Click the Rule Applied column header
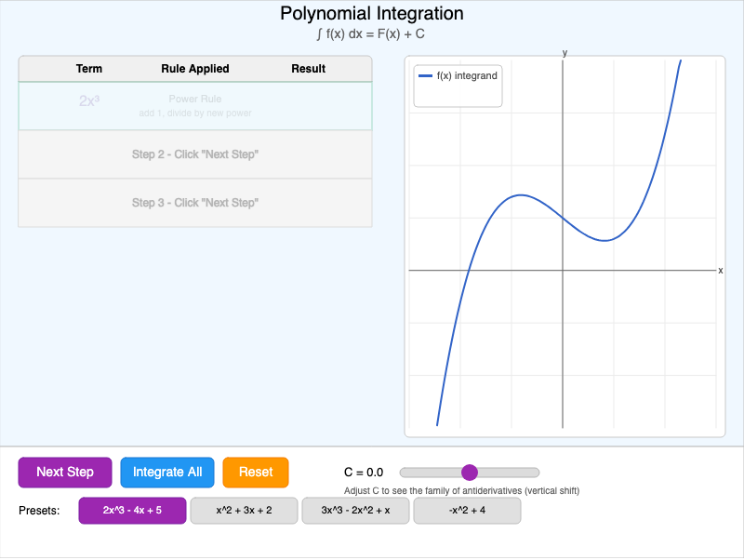 tap(196, 68)
